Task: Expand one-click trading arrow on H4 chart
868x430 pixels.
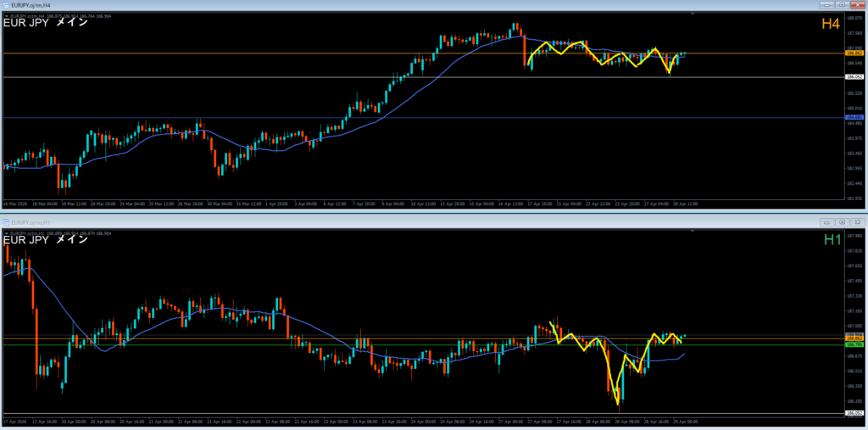Action: tap(6, 15)
